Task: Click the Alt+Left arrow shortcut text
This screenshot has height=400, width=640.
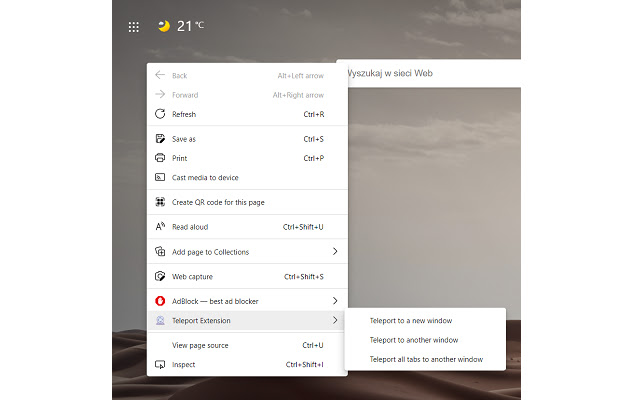Action: pyautogui.click(x=300, y=76)
